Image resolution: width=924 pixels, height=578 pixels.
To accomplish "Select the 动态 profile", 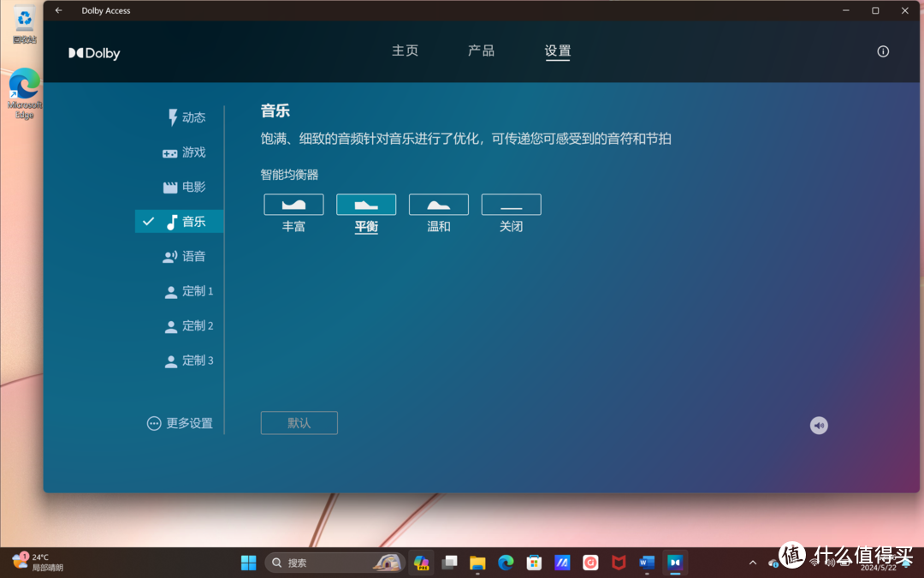I will point(187,117).
